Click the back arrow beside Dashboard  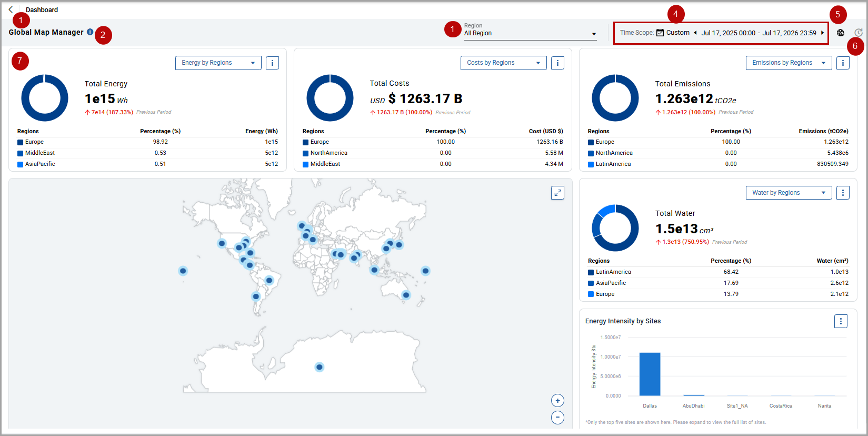[x=11, y=9]
